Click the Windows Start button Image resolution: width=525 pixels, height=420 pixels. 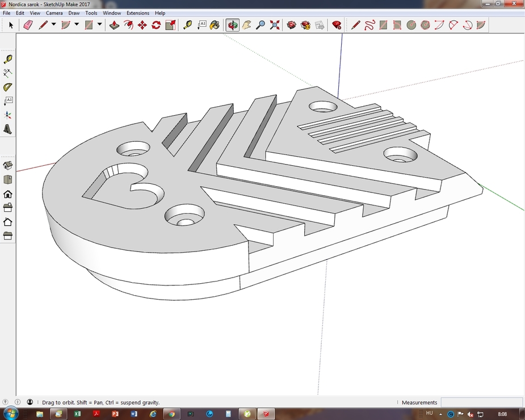click(10, 414)
